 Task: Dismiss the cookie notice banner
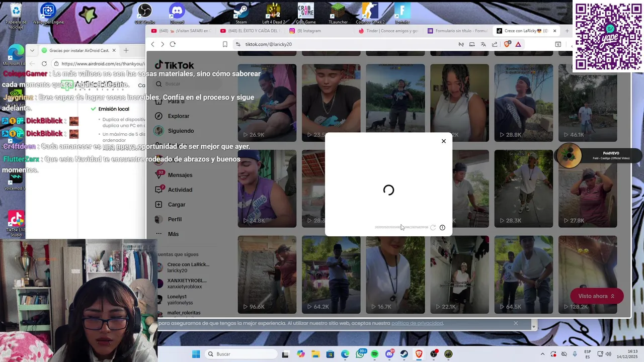(x=516, y=323)
